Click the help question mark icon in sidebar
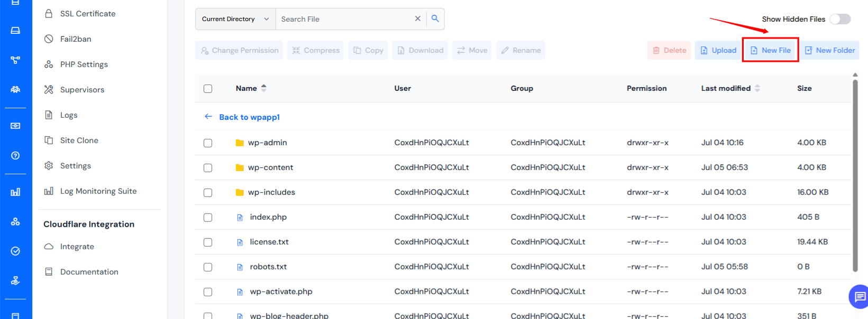 (15, 155)
